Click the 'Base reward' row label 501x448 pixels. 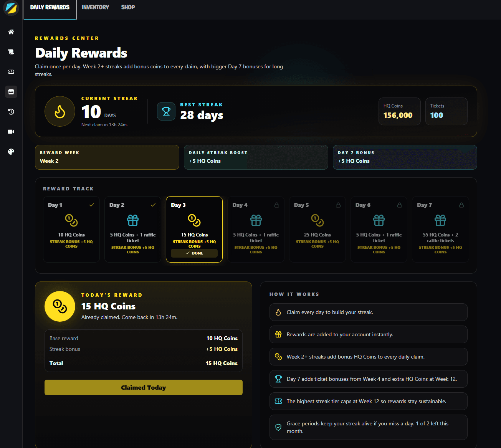64,338
